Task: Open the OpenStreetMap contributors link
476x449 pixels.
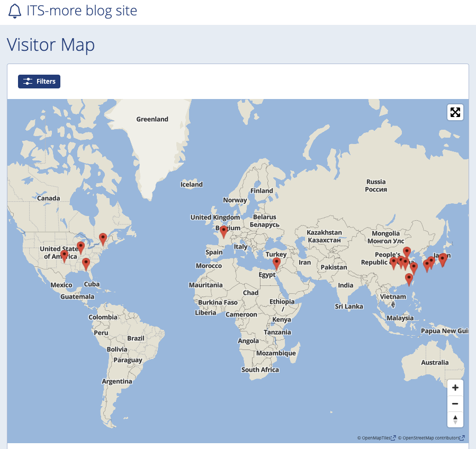Action: pyautogui.click(x=431, y=438)
